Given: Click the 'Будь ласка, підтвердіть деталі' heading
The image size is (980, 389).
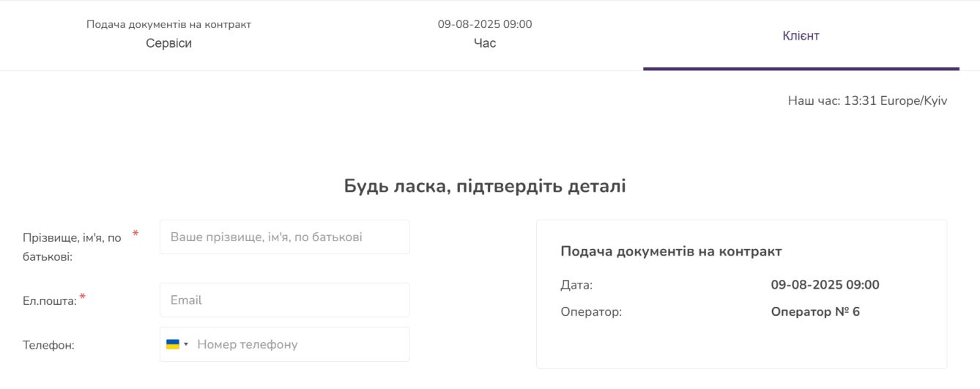Looking at the screenshot, I should pyautogui.click(x=485, y=186).
